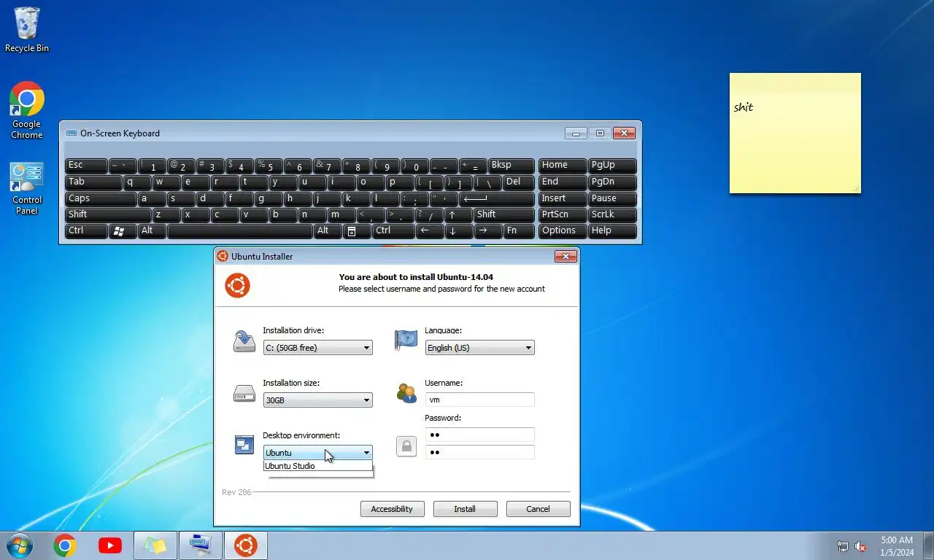Click the desktop environment icon
Image resolution: width=934 pixels, height=560 pixels.
(x=244, y=445)
